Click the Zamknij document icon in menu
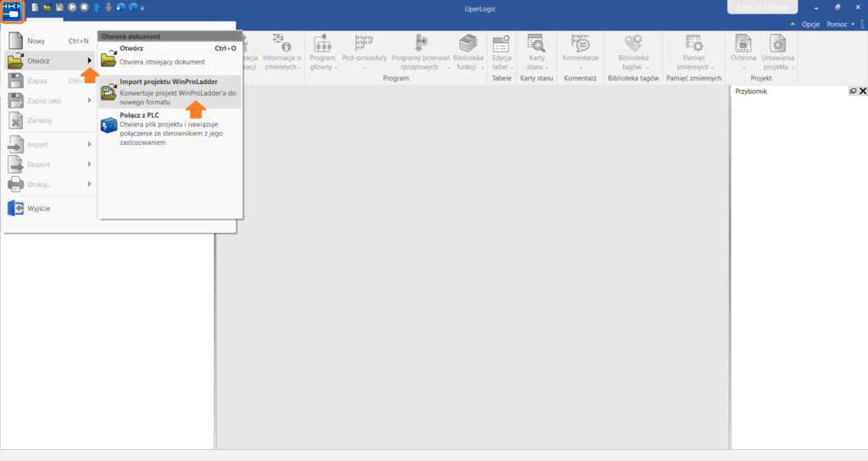The image size is (868, 461). pyautogui.click(x=15, y=120)
